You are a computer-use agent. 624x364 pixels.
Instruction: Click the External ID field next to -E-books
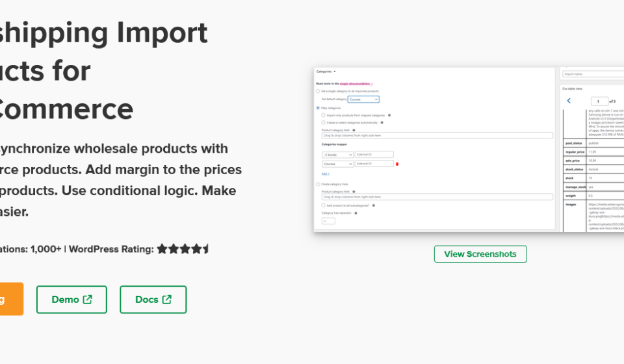(x=374, y=154)
